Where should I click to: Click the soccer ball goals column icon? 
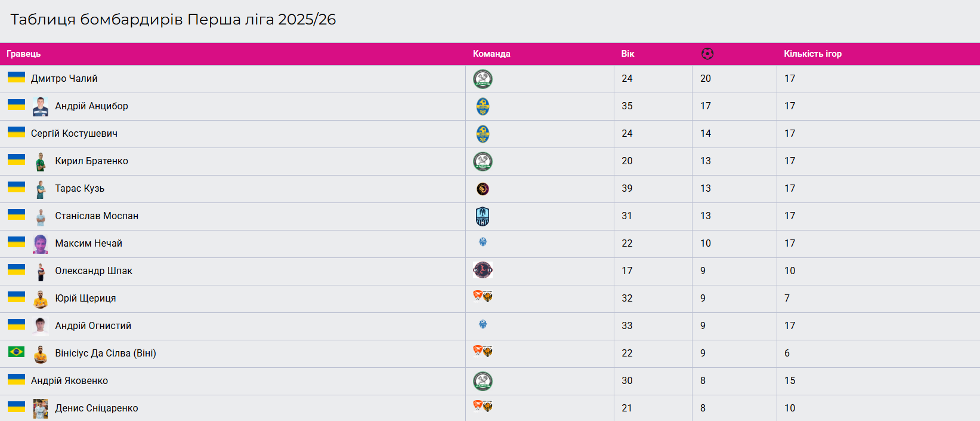tap(707, 54)
